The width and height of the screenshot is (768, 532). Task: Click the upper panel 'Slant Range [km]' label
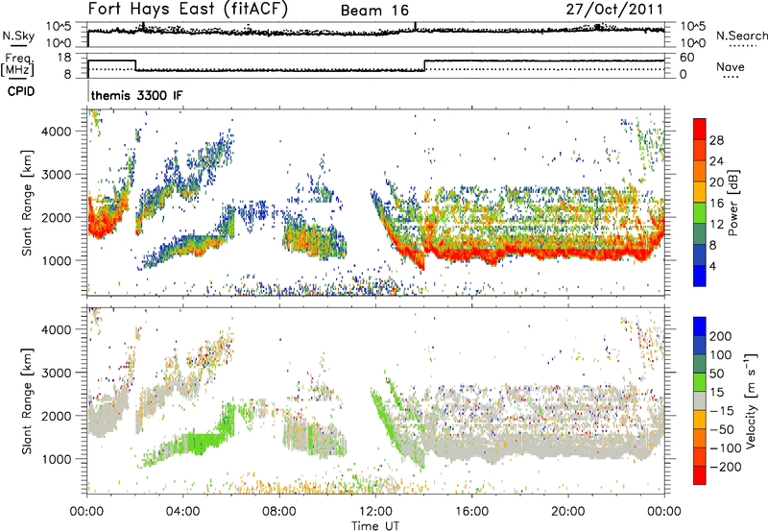coord(27,203)
